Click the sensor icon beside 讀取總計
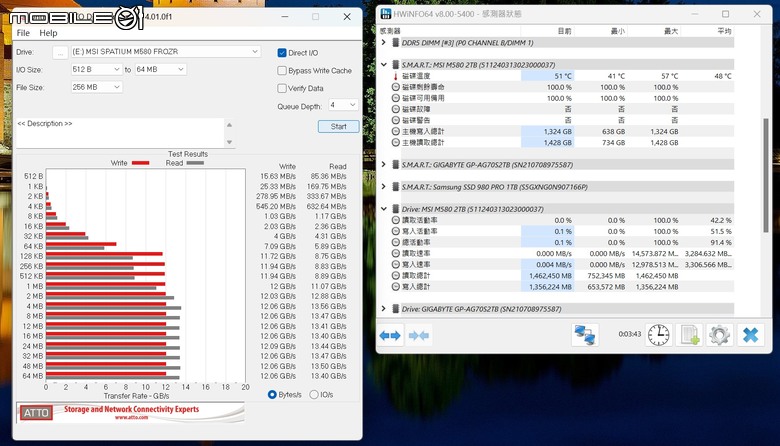This screenshot has height=446, width=780. 396,275
